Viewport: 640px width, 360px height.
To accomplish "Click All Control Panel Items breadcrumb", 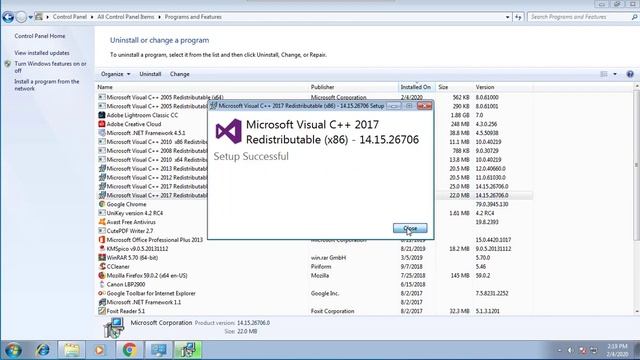I will point(126,17).
